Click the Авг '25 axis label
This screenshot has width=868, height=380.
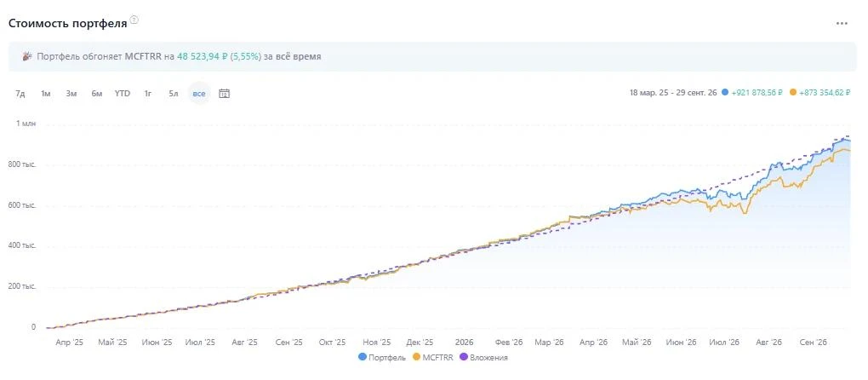point(244,343)
